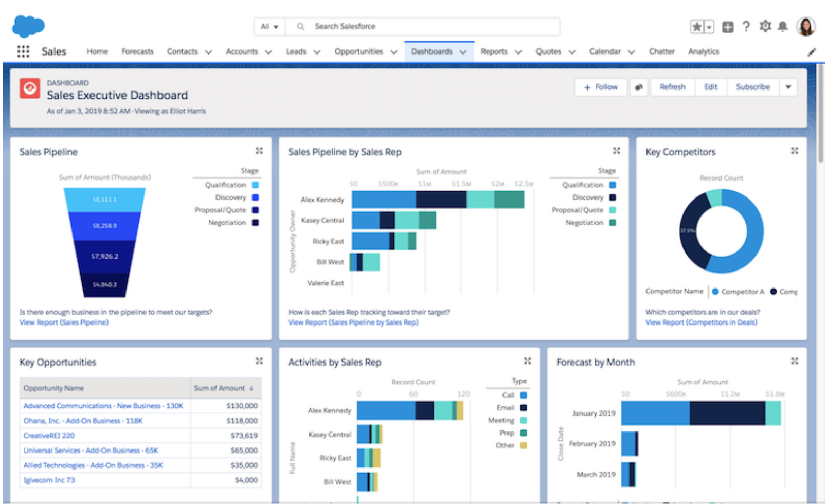The height and width of the screenshot is (504, 827).
Task: Click the Key Competitors donut chart
Action: [721, 231]
